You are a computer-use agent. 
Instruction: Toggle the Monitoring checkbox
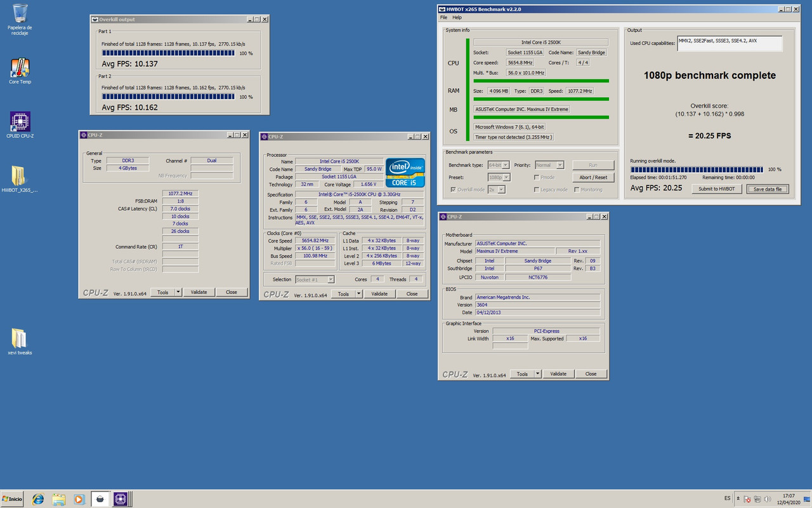[577, 189]
